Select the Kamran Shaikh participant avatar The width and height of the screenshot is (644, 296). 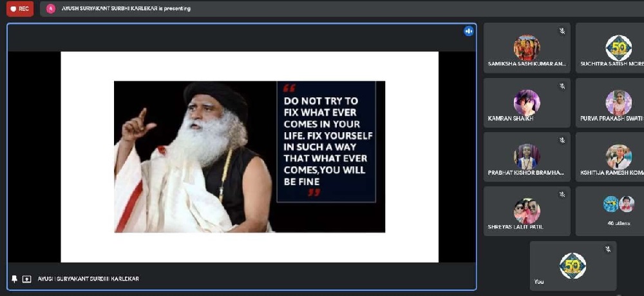(527, 103)
